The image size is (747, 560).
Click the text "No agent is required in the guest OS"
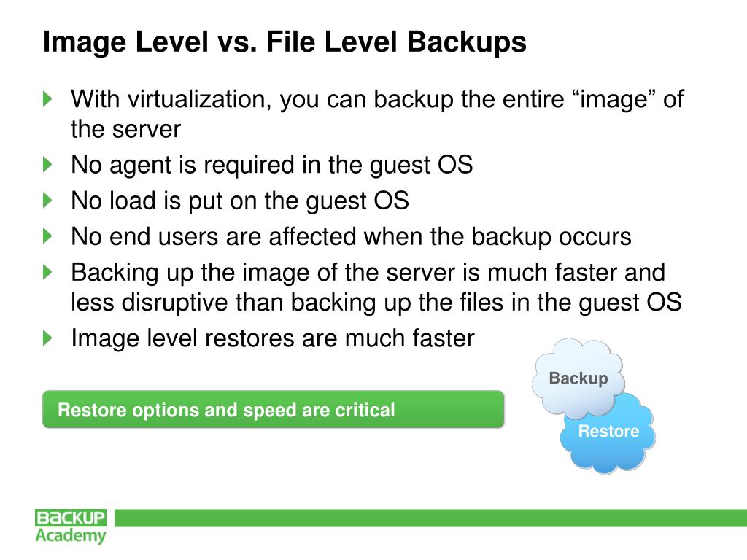(271, 165)
